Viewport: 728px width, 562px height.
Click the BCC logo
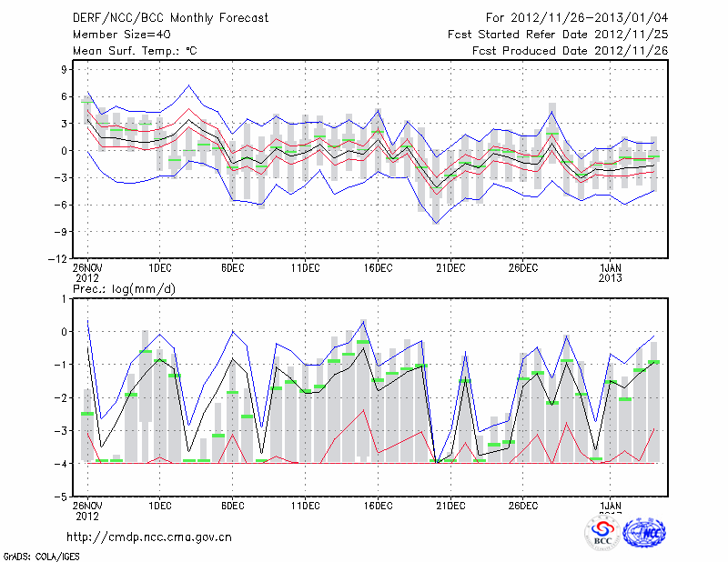(x=602, y=534)
